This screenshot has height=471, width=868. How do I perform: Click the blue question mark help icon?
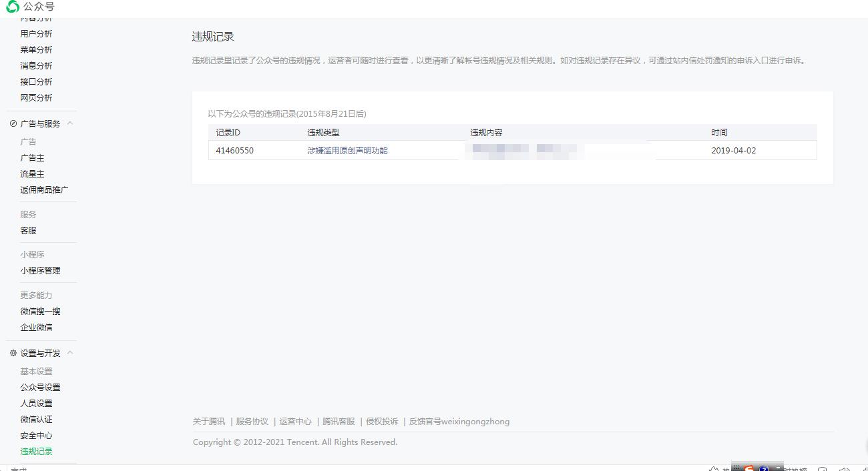[764, 469]
